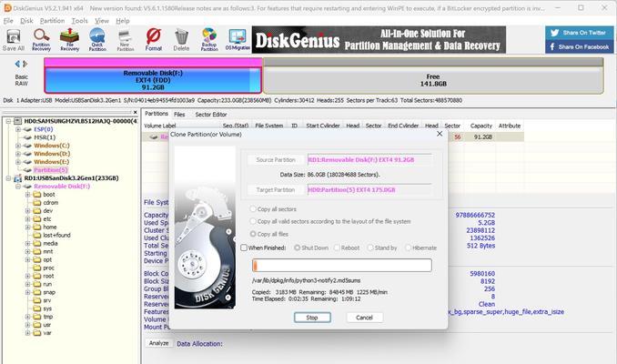Viewport: 617px width, 364px height.
Task: Open the Tools menu
Action: point(80,21)
